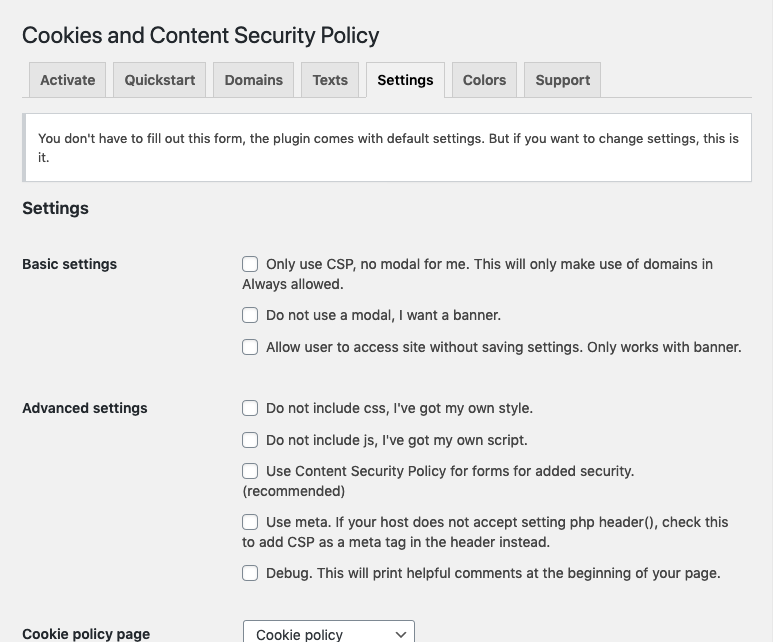Image resolution: width=773 pixels, height=642 pixels.
Task: Open the Activate tab
Action: tap(68, 80)
